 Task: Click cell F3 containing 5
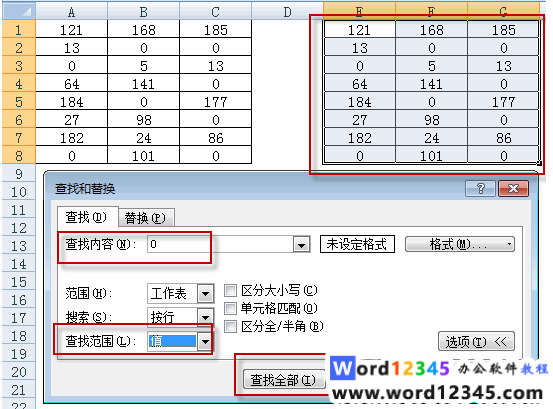[431, 65]
